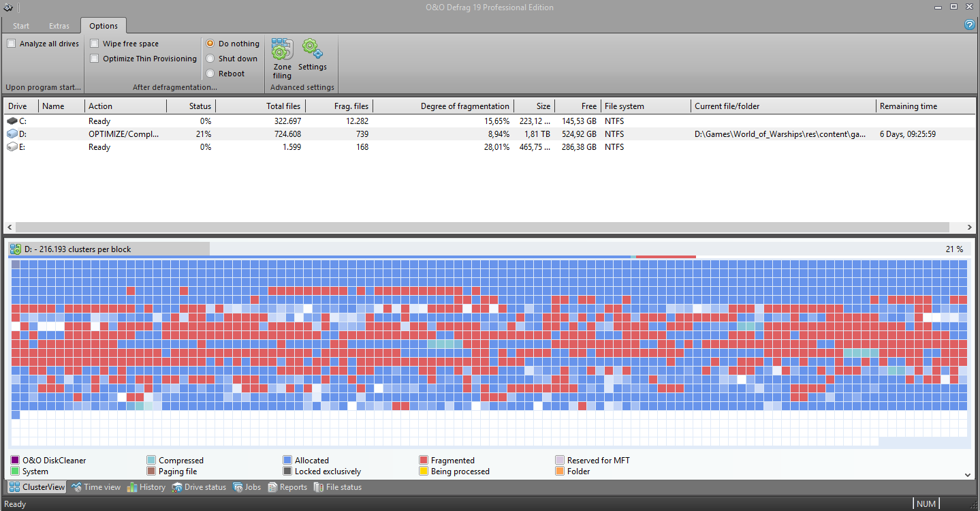Click the History tab icon
Screen dimensions: 980x511
tap(132, 487)
